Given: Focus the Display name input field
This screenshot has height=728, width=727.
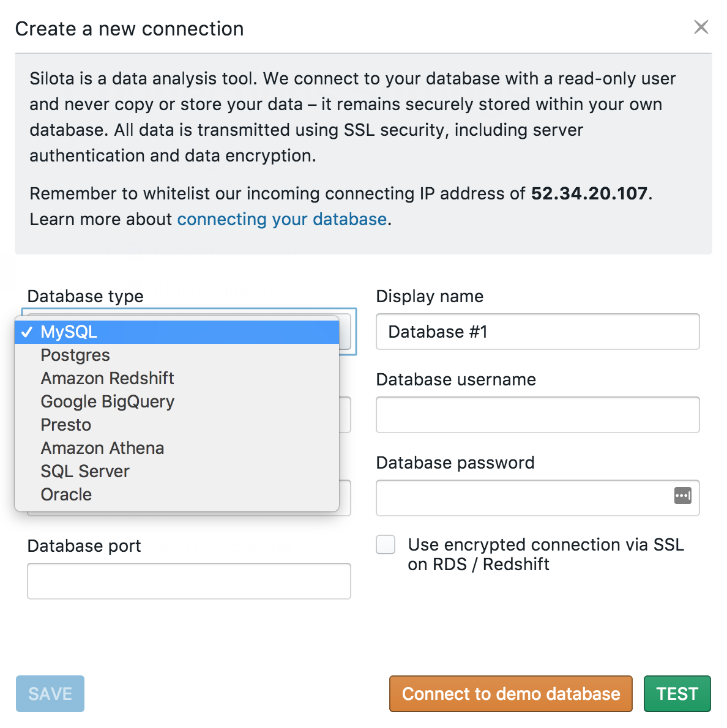Looking at the screenshot, I should 537,332.
